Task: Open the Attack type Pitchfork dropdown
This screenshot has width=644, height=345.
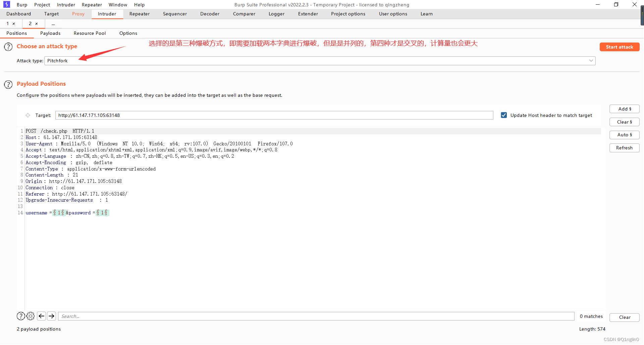Action: pos(320,61)
